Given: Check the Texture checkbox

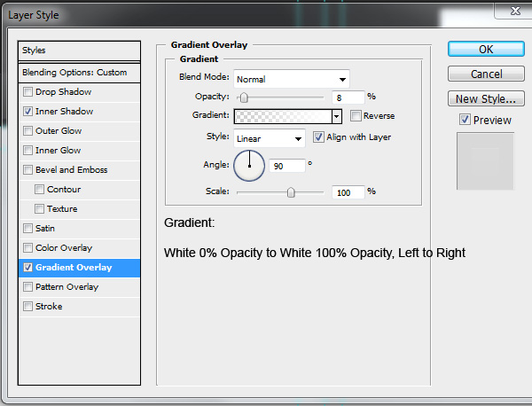Looking at the screenshot, I should [39, 209].
